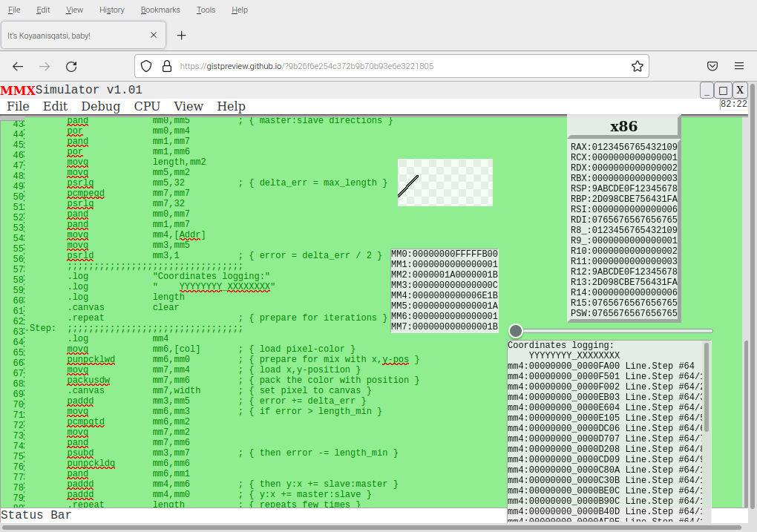Click the browser URL address field
The image size is (757, 532).
(x=401, y=66)
